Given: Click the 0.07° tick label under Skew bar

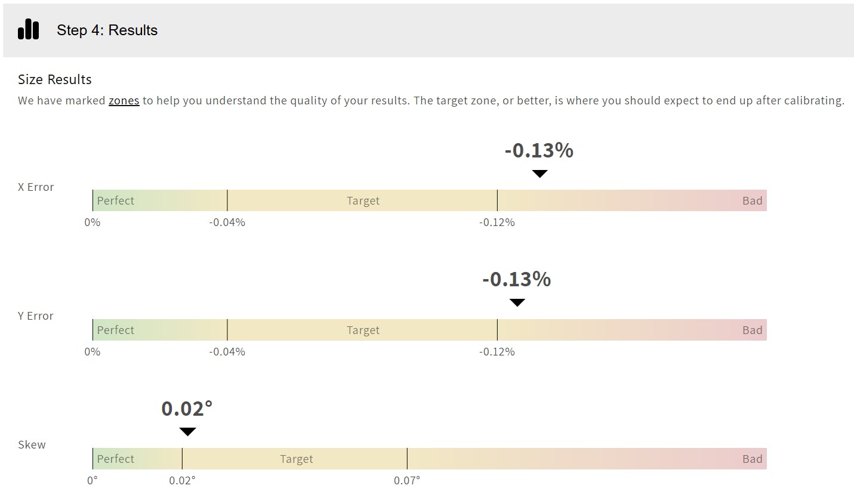Looking at the screenshot, I should coord(407,481).
